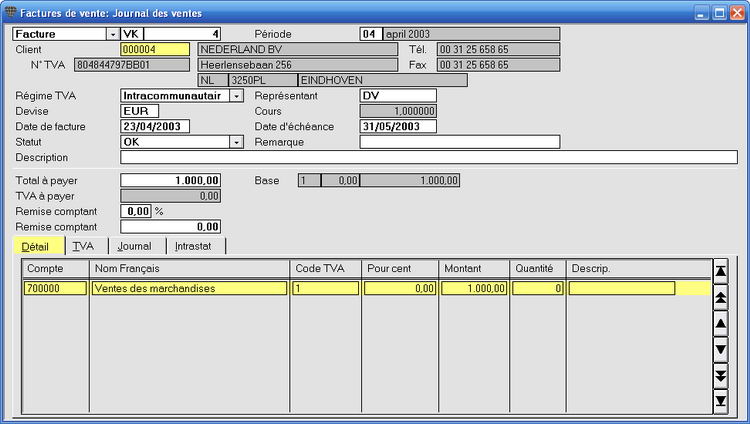Click the Date de facture field

pos(154,127)
